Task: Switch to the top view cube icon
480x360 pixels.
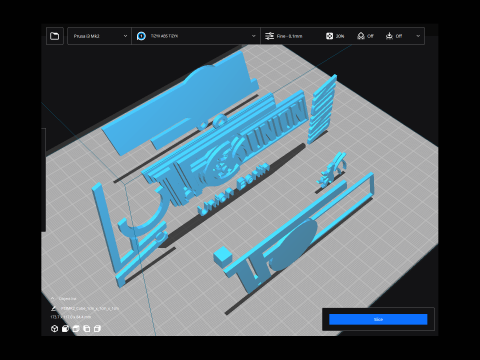Action: pyautogui.click(x=76, y=329)
